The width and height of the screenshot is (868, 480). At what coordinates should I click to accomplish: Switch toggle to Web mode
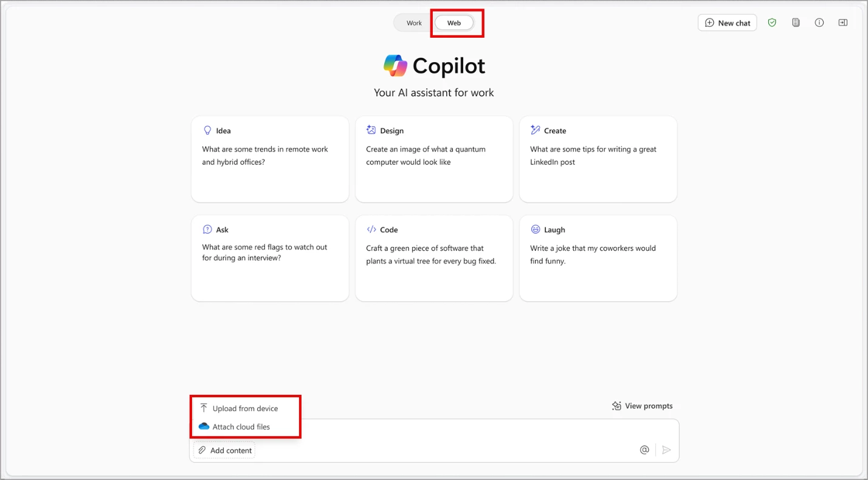point(454,23)
